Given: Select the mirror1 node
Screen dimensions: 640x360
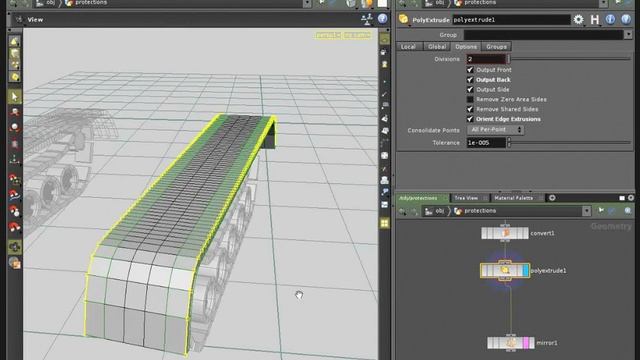Looking at the screenshot, I should point(511,343).
